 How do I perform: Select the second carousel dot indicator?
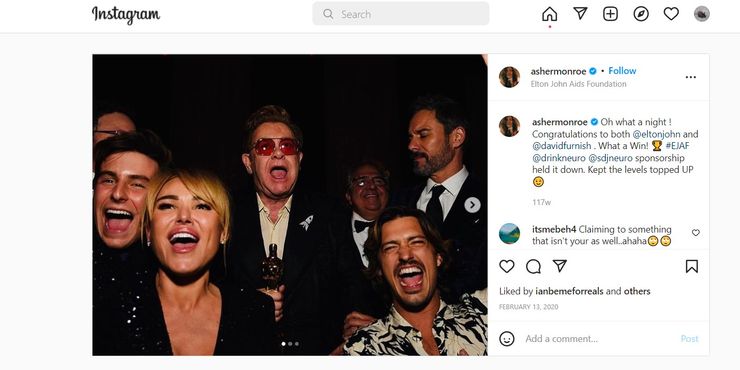[x=290, y=344]
